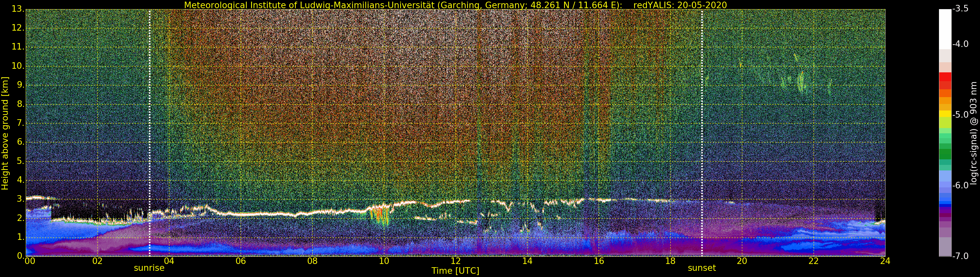Click the x-axis tick label '20'
Screen dimensions: 980x277
click(742, 261)
